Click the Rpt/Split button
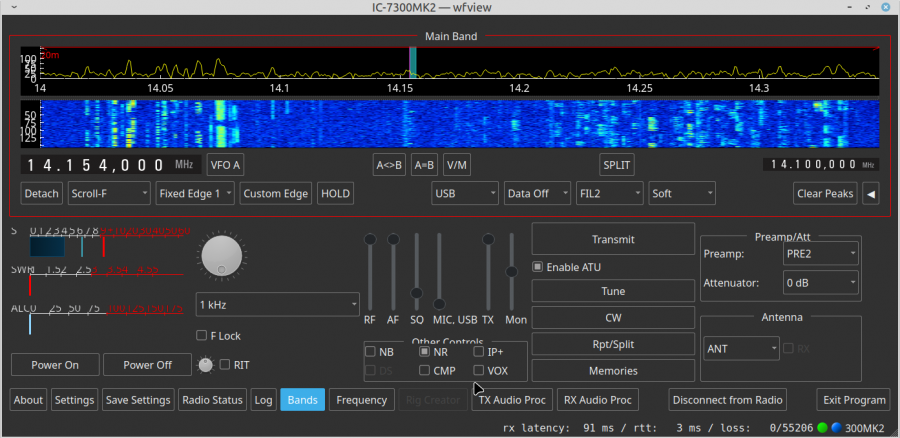The width and height of the screenshot is (900, 438). click(x=613, y=344)
